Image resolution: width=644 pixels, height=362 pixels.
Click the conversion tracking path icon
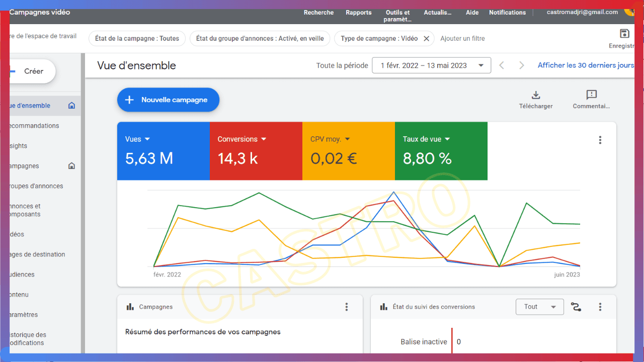click(x=576, y=307)
